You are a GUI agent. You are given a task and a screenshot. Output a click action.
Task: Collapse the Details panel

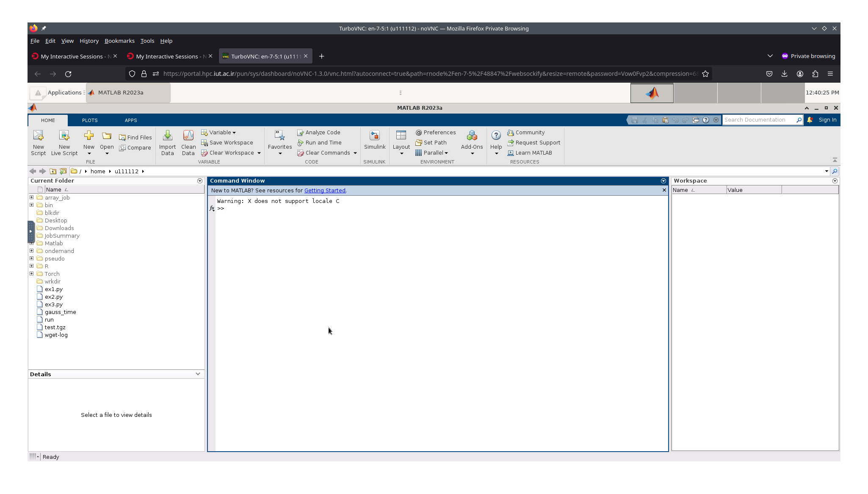click(x=198, y=374)
